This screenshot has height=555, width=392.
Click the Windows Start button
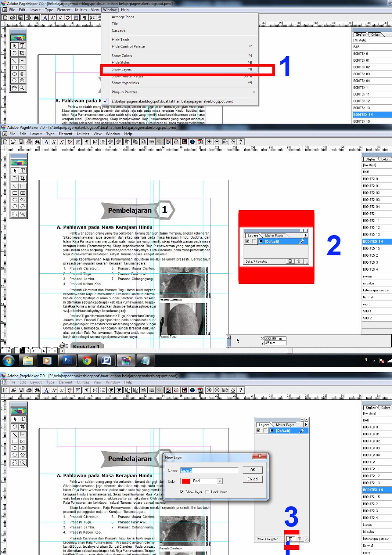[8, 360]
